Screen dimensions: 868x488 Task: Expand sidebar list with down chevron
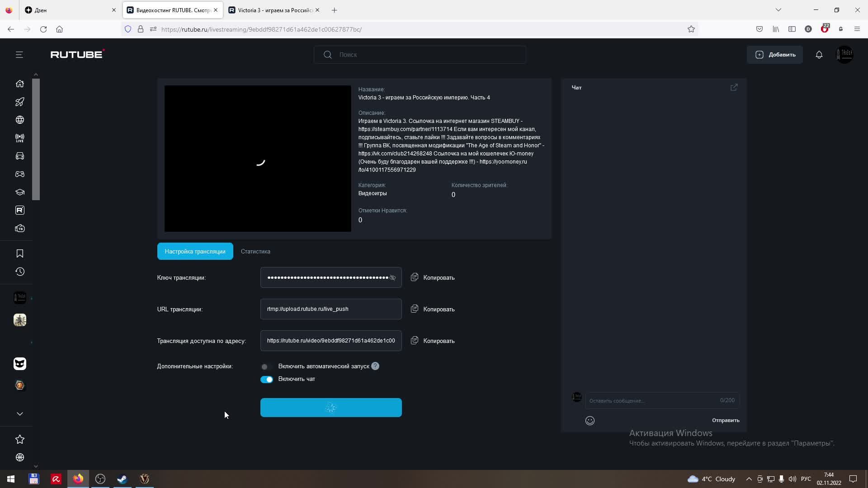coord(19,414)
